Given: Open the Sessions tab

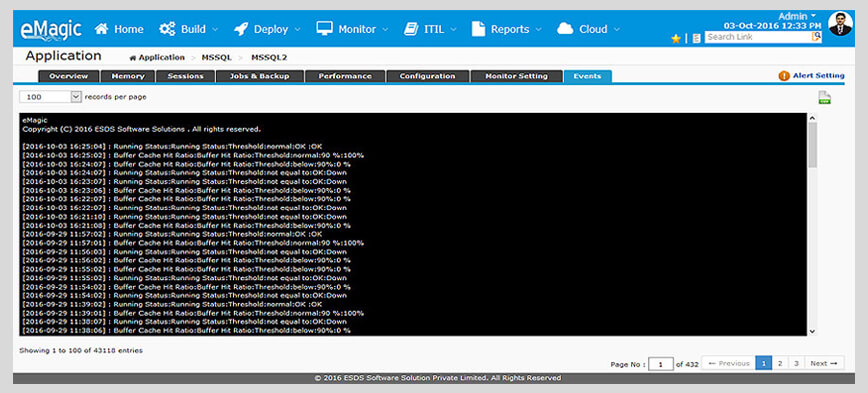Looking at the screenshot, I should [x=185, y=76].
